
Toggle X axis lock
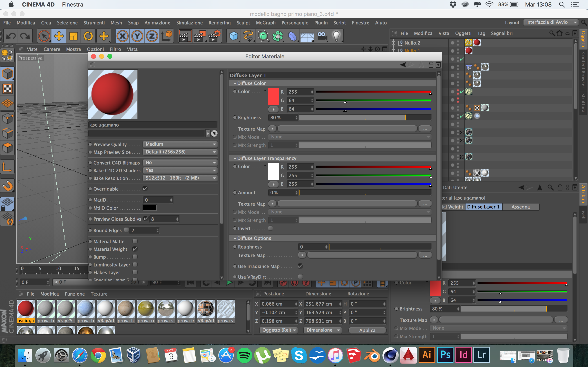coord(122,36)
